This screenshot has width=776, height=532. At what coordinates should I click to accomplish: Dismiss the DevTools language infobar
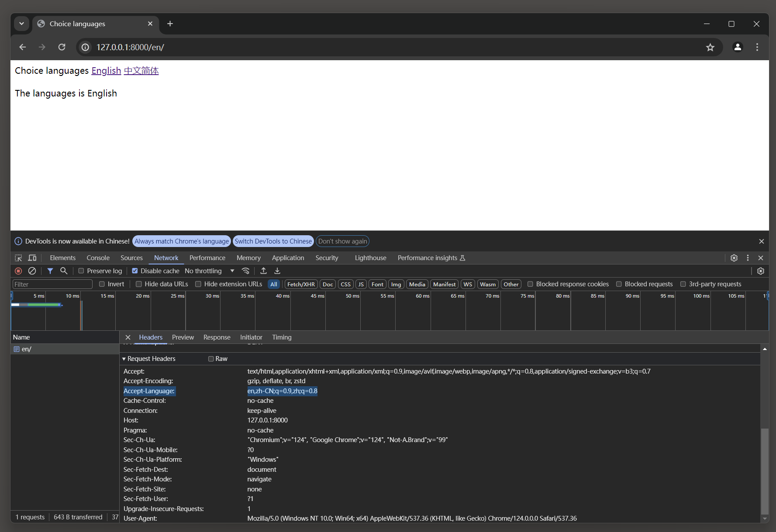(762, 241)
